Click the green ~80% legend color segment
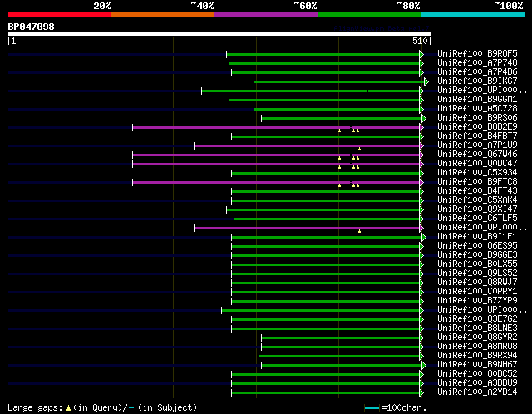 369,15
